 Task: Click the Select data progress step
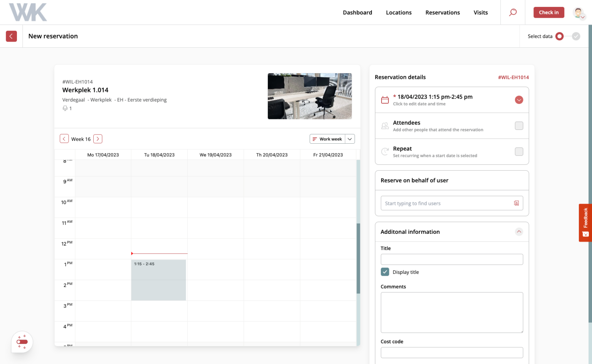click(x=559, y=36)
